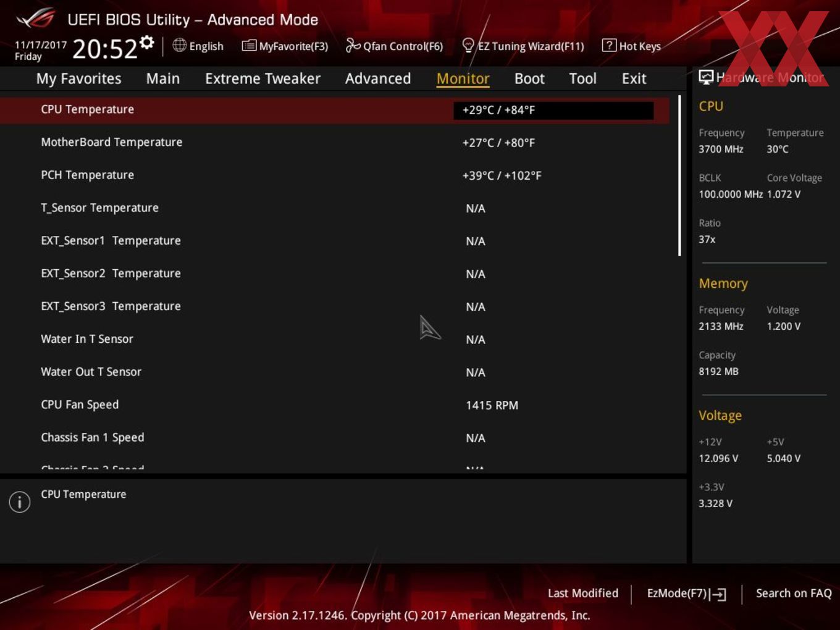The width and height of the screenshot is (840, 630).
Task: Select CPU Fan Speed row
Action: pos(334,405)
